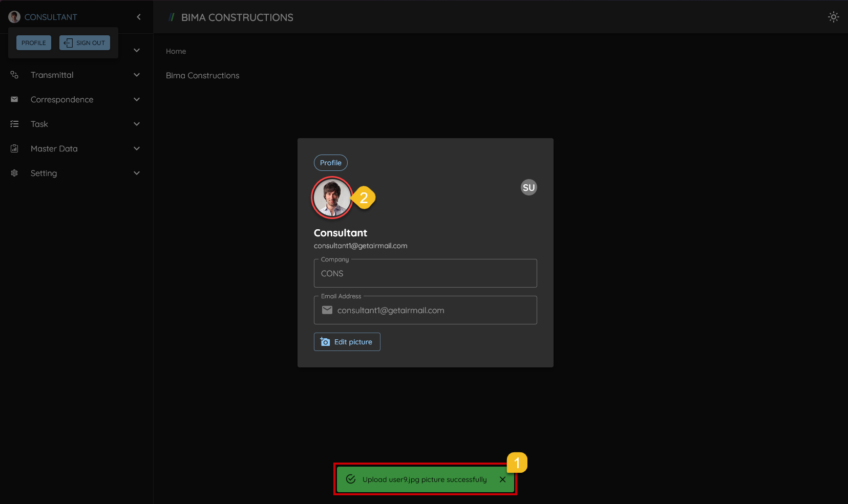Click the SIGN OUT button
848x504 pixels.
84,43
